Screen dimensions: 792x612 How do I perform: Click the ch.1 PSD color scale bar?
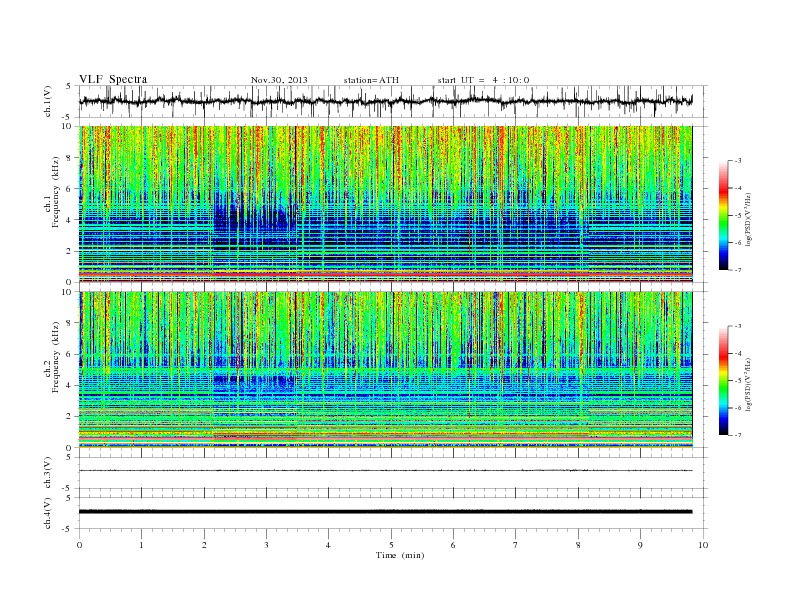[724, 215]
